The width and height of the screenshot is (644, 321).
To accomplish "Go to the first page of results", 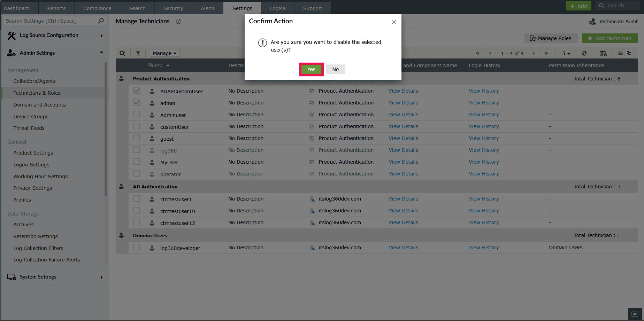I will pyautogui.click(x=478, y=53).
